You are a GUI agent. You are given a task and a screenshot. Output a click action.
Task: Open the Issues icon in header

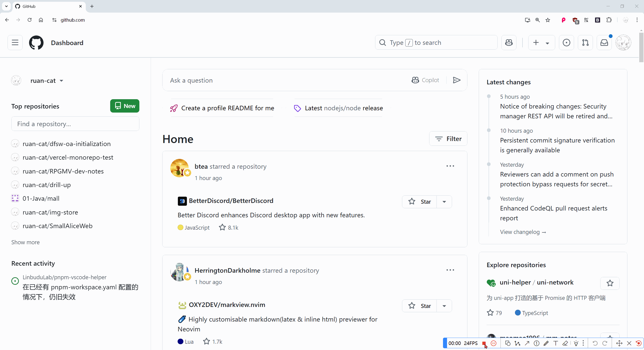(x=567, y=43)
